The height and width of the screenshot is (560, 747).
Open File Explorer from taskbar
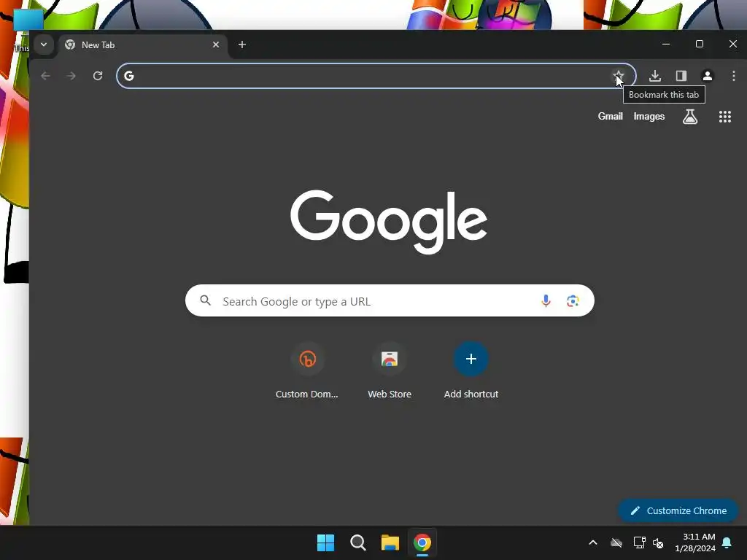pos(390,542)
